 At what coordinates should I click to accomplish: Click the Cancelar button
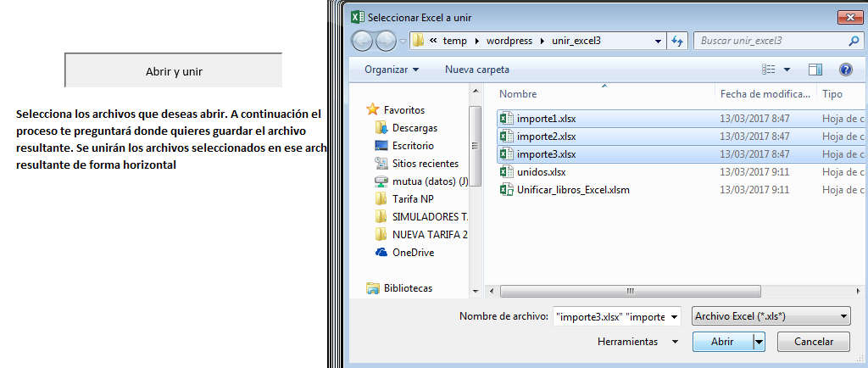(813, 342)
